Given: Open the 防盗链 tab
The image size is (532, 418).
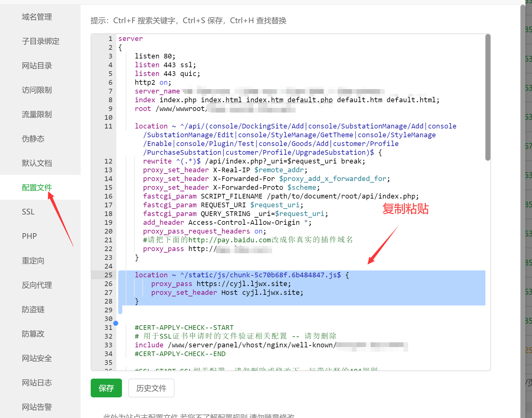Looking at the screenshot, I should coord(33,310).
